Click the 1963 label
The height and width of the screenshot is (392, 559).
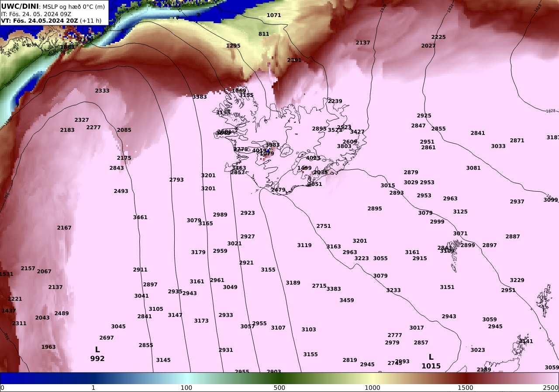pyautogui.click(x=48, y=347)
